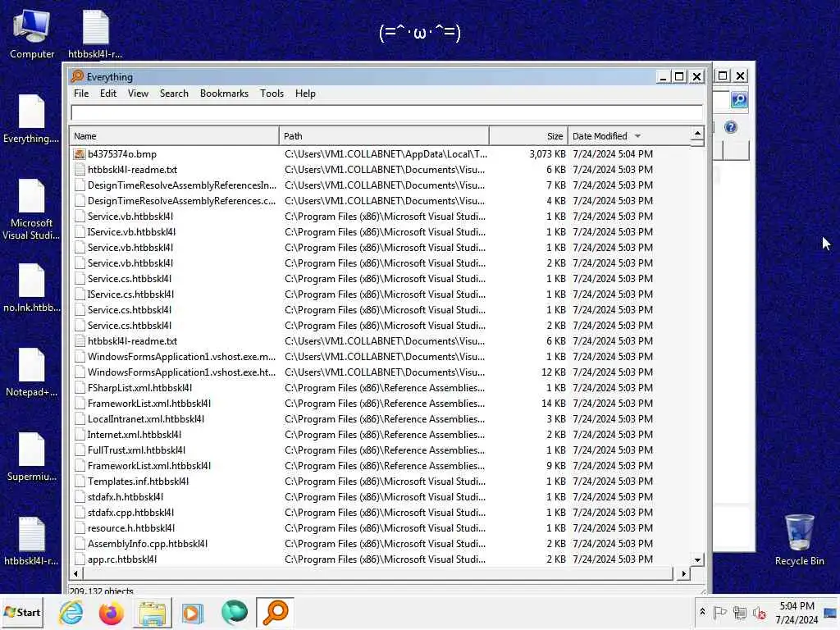Select app.rc.htbbskl4l row
840x630 pixels.
(x=381, y=559)
